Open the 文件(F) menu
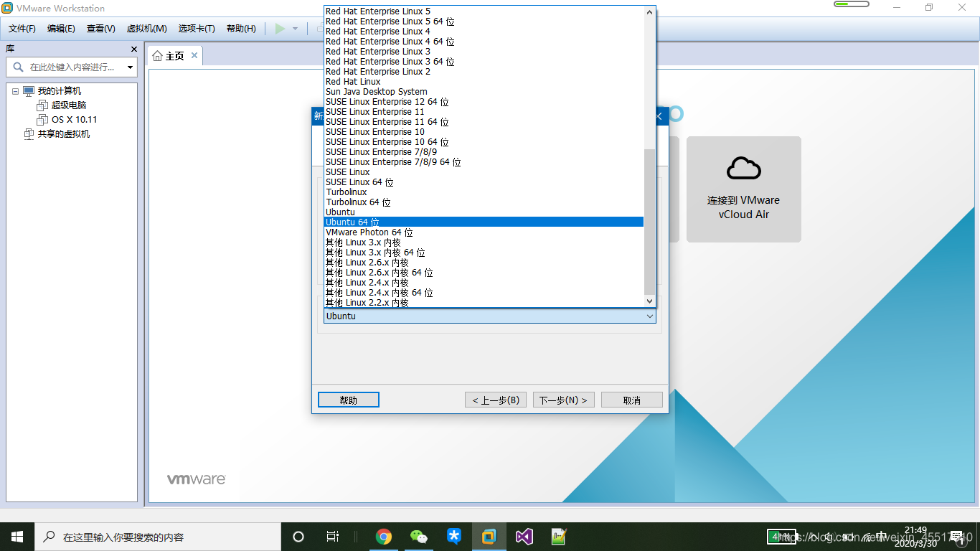Image resolution: width=980 pixels, height=551 pixels. [x=22, y=29]
